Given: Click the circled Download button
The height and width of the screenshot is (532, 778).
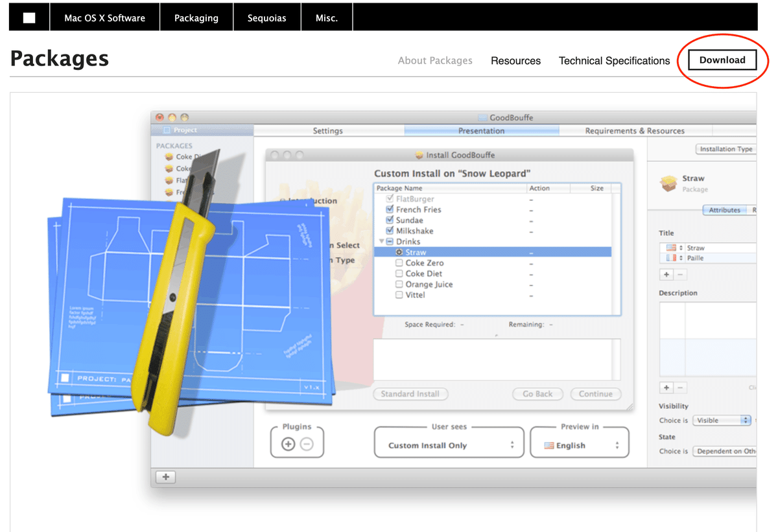Looking at the screenshot, I should 722,60.
